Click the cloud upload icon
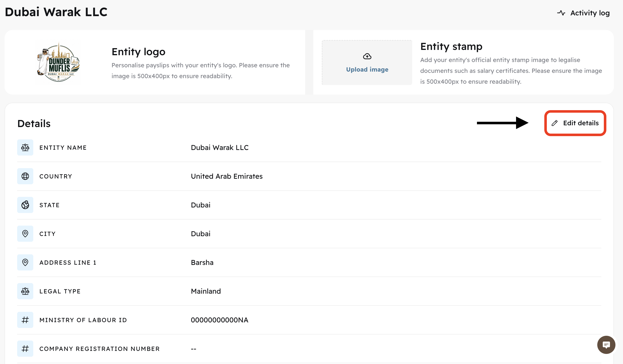 pyautogui.click(x=367, y=56)
